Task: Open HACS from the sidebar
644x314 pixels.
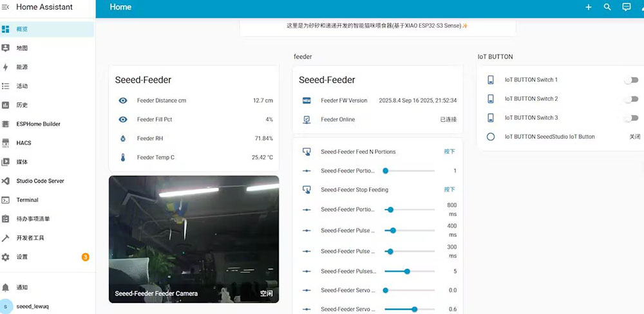Action: pos(24,143)
